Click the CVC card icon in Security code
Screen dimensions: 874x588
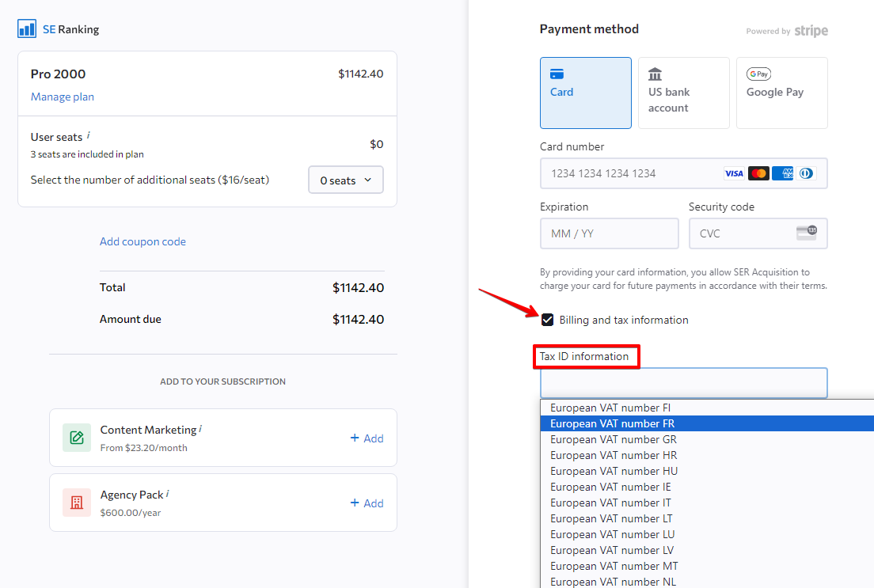click(x=806, y=233)
